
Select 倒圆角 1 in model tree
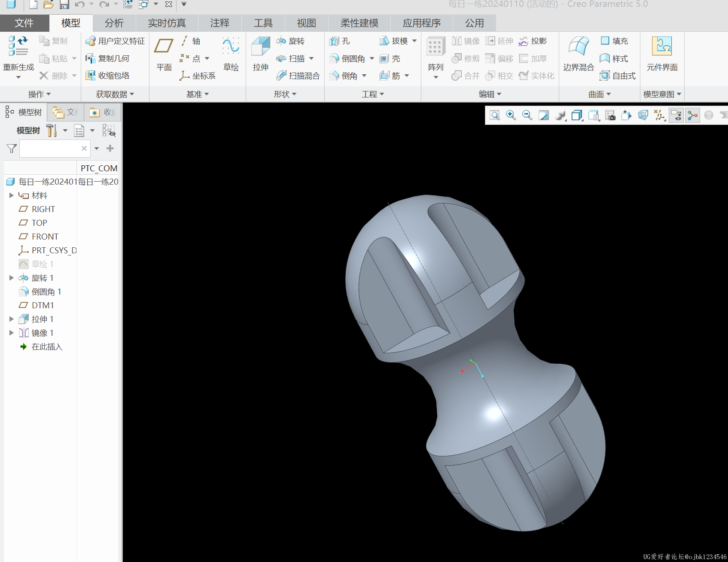tap(40, 292)
